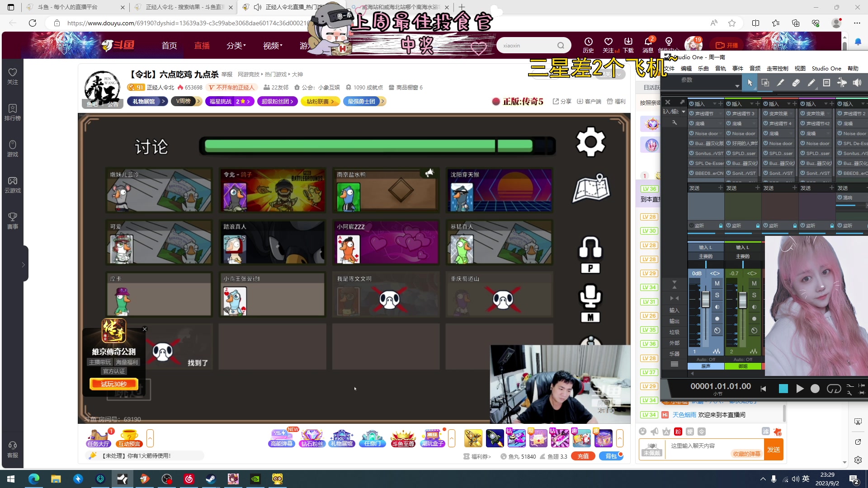Screen dimensions: 868x488
Task: Open the game settings gear icon
Action: pos(590,142)
